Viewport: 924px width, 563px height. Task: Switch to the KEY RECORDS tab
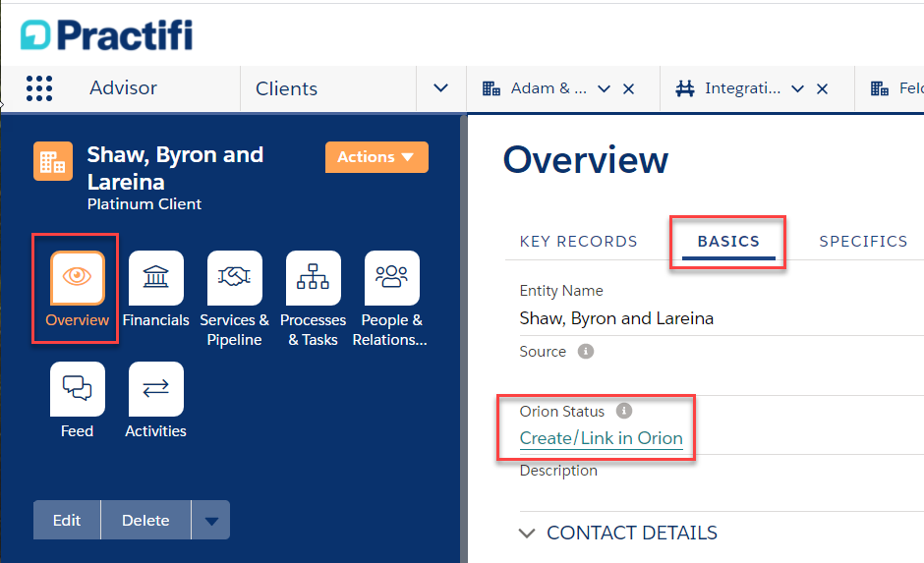(578, 242)
